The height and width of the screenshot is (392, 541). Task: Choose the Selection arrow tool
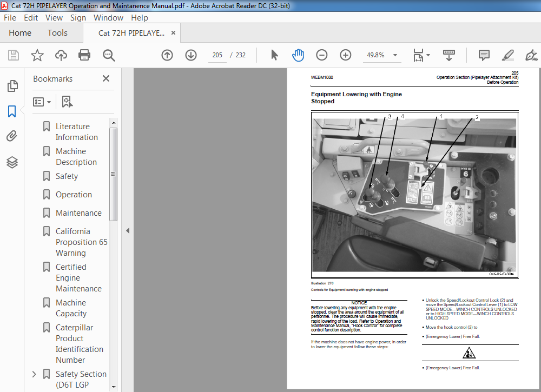(274, 55)
